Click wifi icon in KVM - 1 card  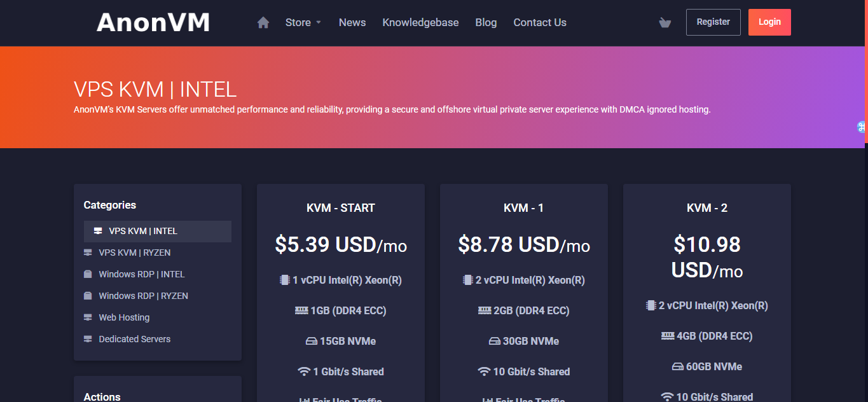(484, 371)
